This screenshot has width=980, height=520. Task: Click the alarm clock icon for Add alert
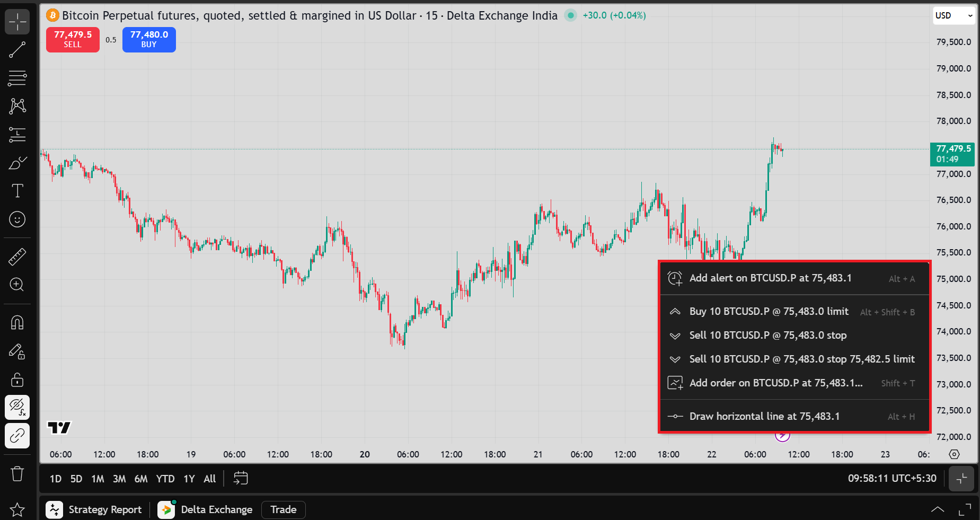[675, 278]
